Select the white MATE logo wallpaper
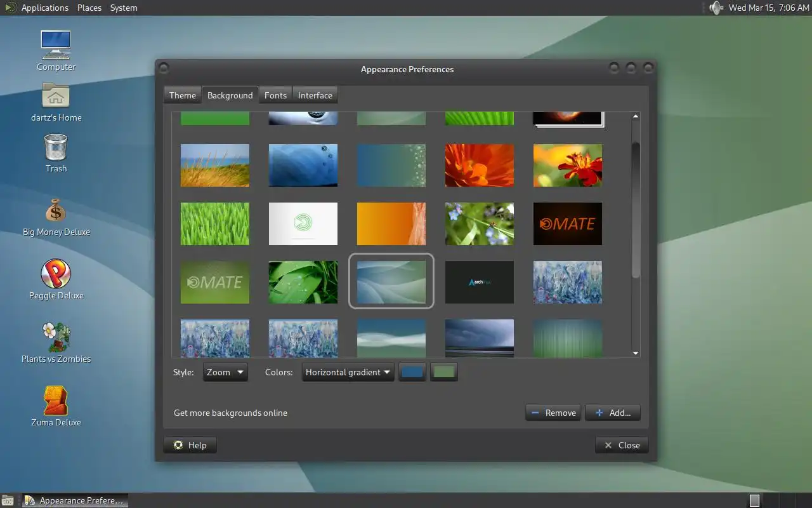Image resolution: width=812 pixels, height=508 pixels. [x=303, y=224]
